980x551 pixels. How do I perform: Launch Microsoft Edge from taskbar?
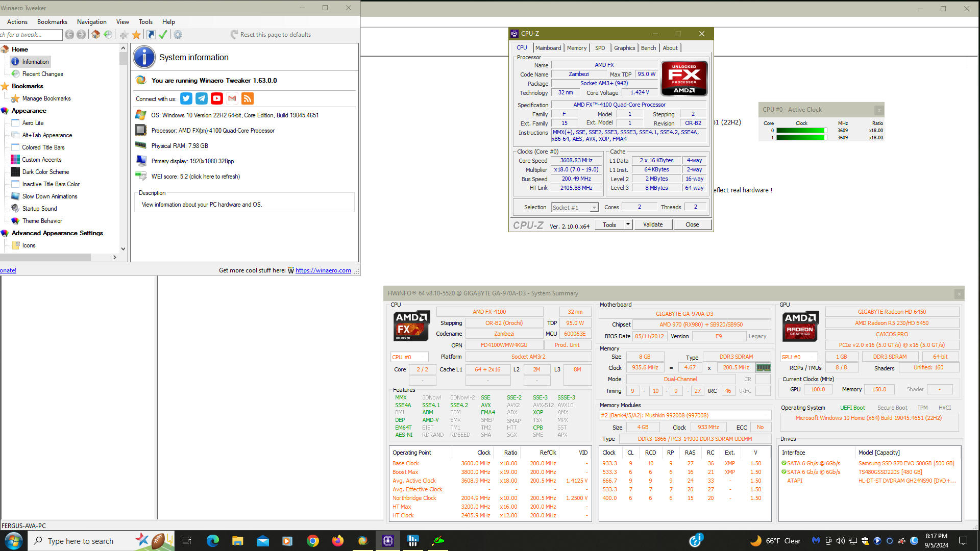coord(213,541)
